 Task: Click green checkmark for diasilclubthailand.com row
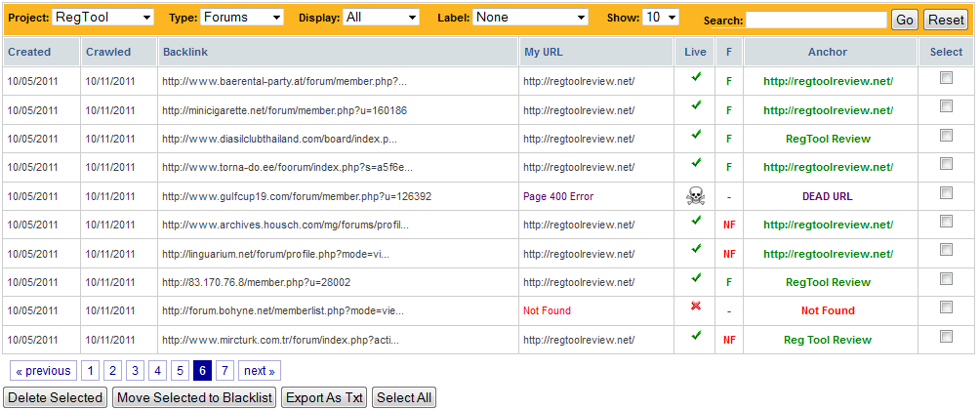pyautogui.click(x=695, y=134)
